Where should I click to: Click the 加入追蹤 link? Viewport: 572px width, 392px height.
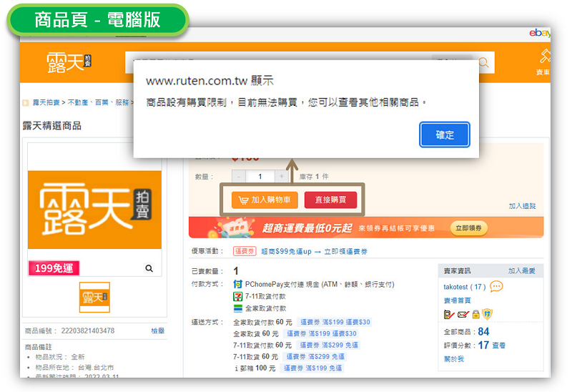[x=522, y=206]
